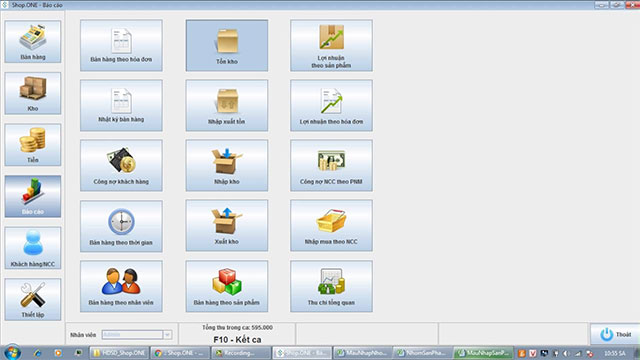Go to the Tiền coins section
This screenshot has height=360, width=640.
coord(33,145)
